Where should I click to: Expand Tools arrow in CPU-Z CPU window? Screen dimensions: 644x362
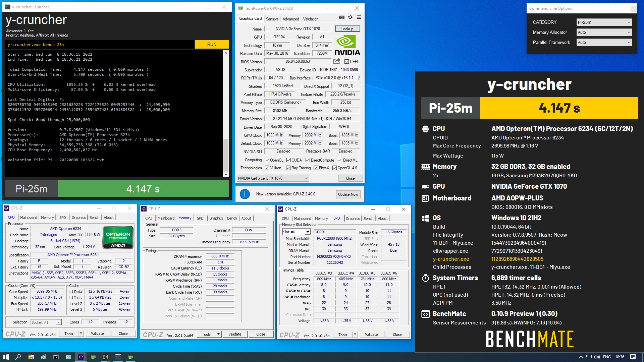tap(81, 334)
